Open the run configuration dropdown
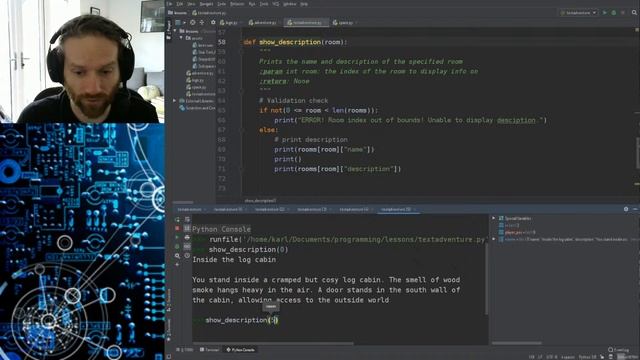Image resolution: width=640 pixels, height=360 pixels. 578,13
